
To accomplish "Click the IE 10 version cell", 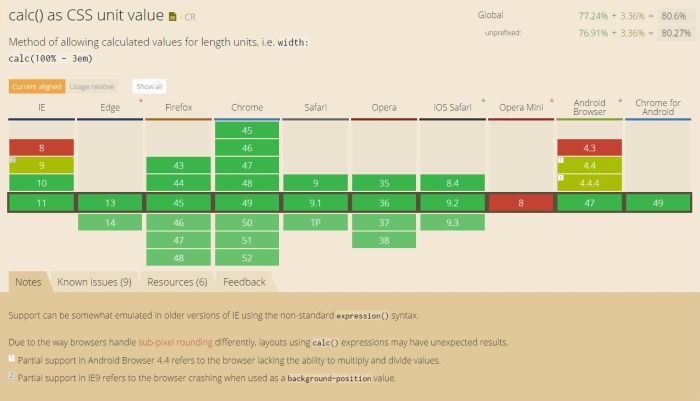I will point(42,183).
